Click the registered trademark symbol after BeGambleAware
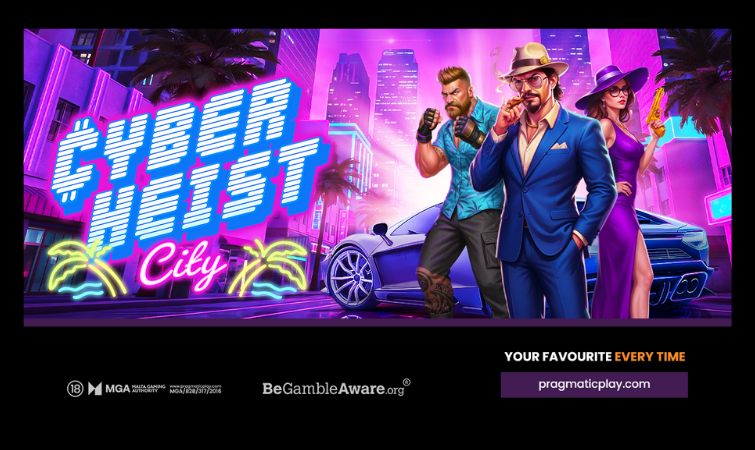The height and width of the screenshot is (450, 755). click(x=406, y=382)
